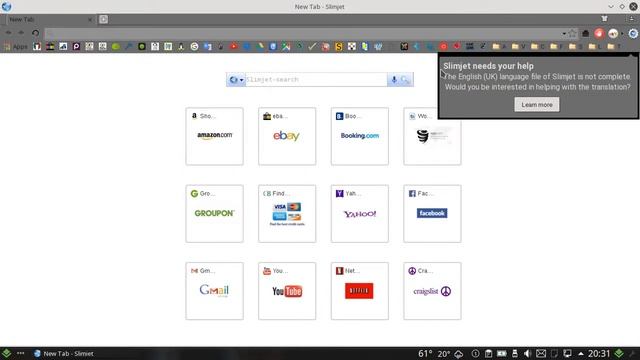Open the eBay speed dial tile
This screenshot has height=360, width=640.
coord(287,136)
